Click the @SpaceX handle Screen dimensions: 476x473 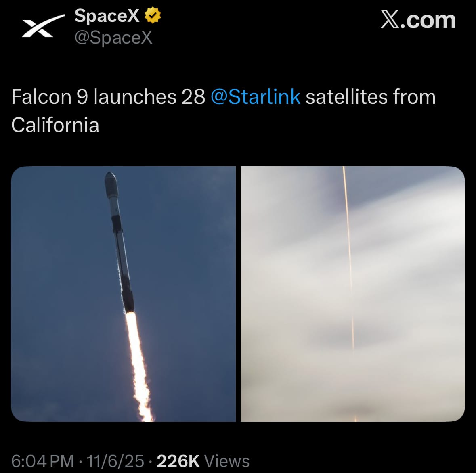[113, 38]
